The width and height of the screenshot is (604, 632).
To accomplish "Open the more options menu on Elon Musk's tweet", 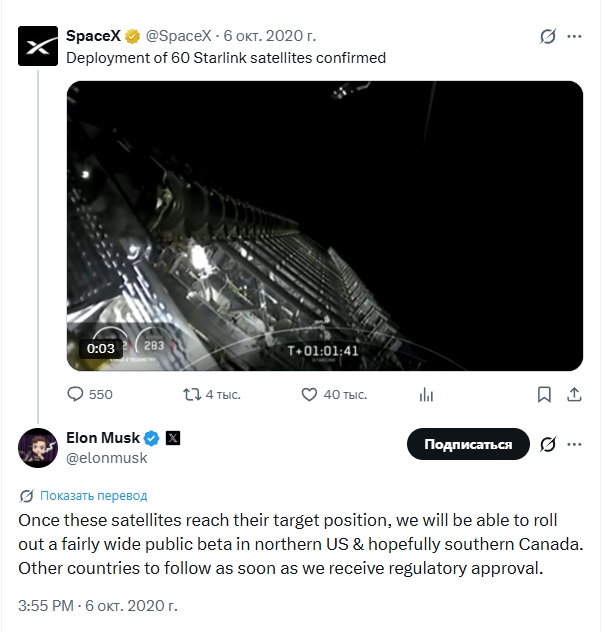I will (574, 444).
